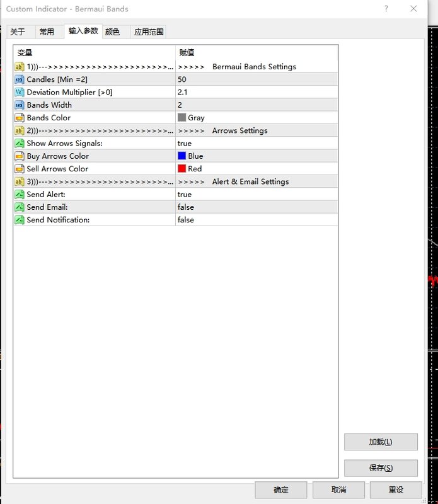Viewport: 438px width, 504px height.
Task: Select the Bands Color row label
Action: tap(49, 118)
